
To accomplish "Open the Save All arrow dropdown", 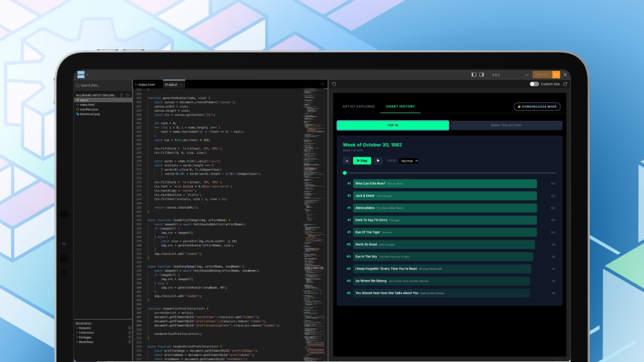I will click(x=556, y=74).
